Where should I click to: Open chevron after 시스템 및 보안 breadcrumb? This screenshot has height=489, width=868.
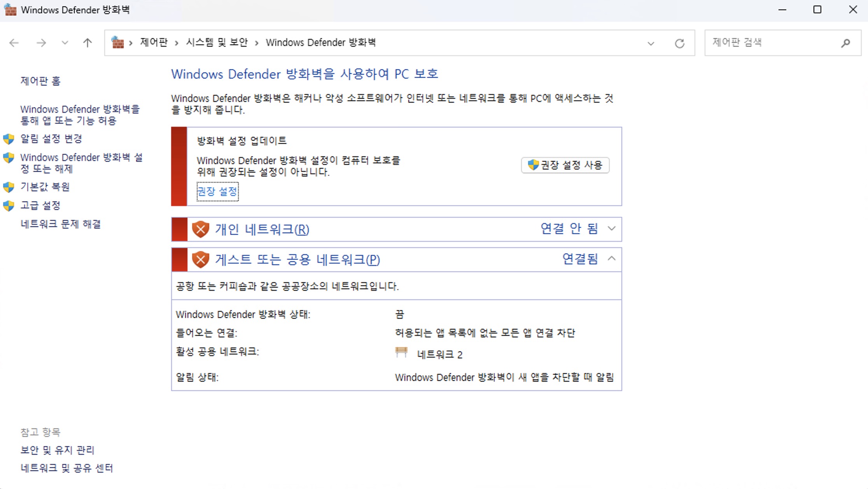257,43
